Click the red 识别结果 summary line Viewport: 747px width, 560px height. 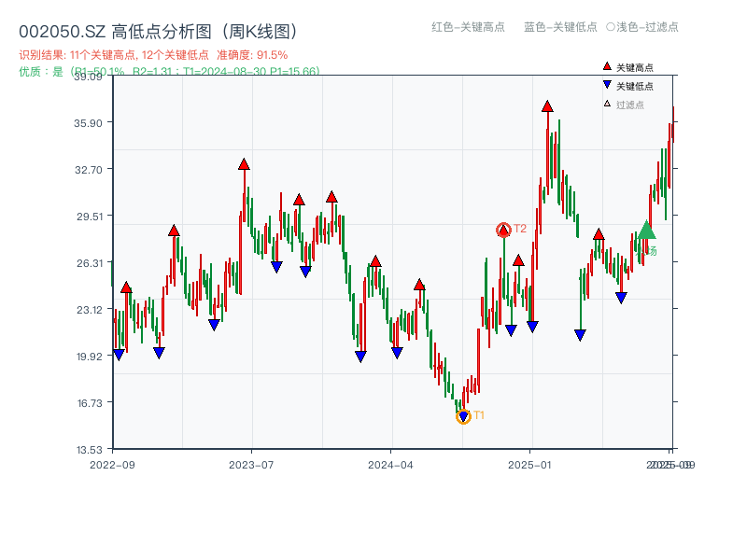(153, 55)
